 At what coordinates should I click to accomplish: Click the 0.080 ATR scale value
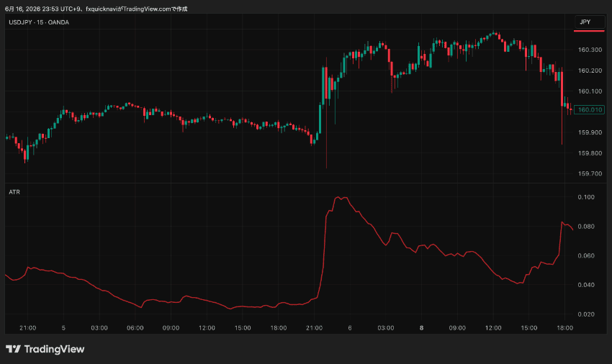(586, 227)
